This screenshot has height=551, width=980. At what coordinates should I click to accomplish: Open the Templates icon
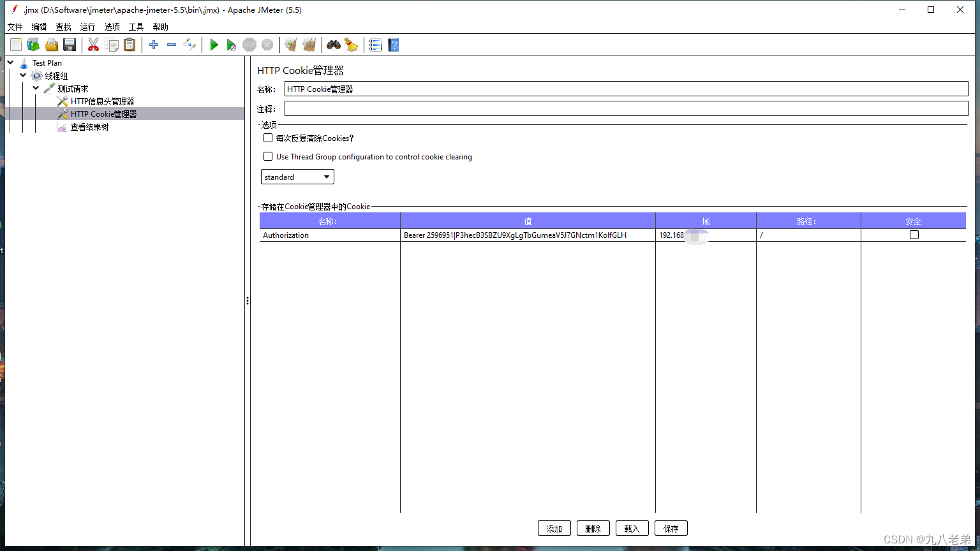coord(33,45)
